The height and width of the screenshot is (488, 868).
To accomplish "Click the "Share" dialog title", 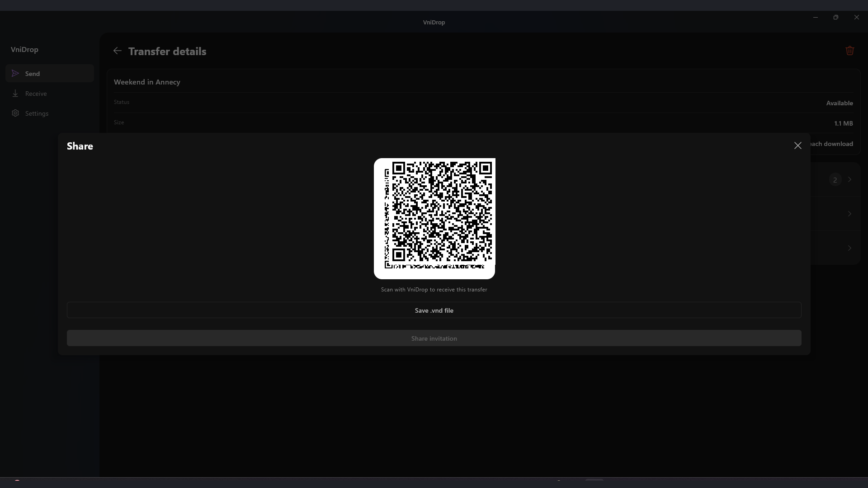I will click(80, 146).
